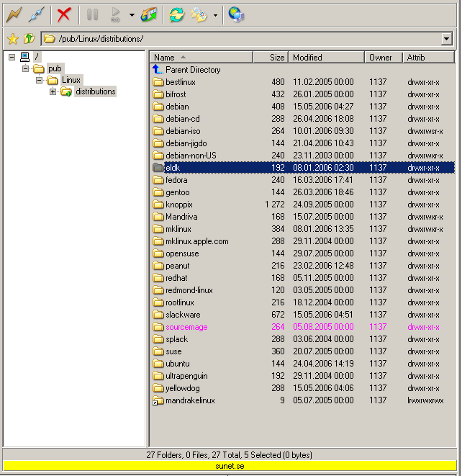Select the ubuntu folder in list

click(x=177, y=364)
